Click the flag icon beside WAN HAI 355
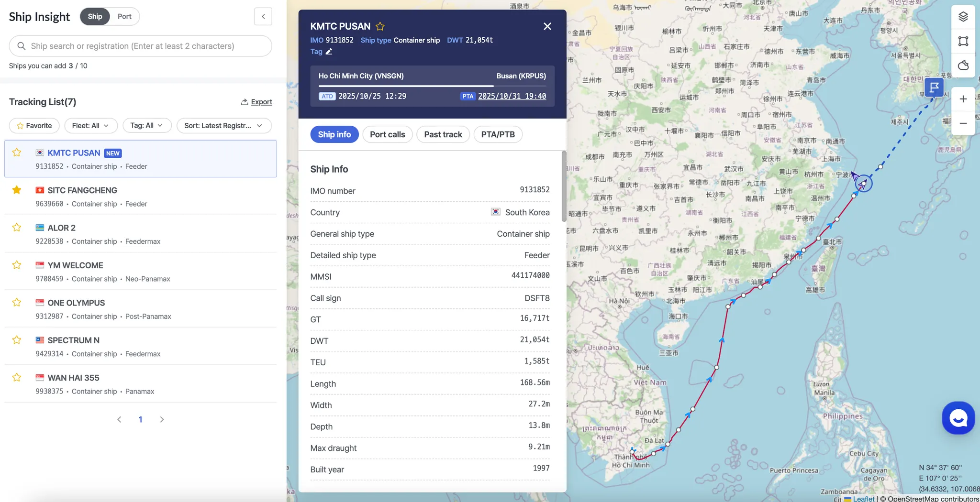Viewport: 980px width, 502px height. (40, 378)
